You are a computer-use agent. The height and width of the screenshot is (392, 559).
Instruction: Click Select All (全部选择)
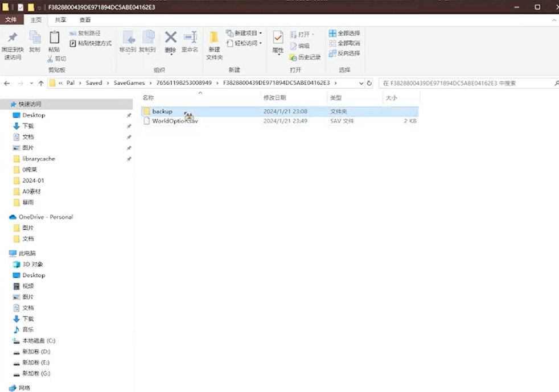[x=344, y=33]
